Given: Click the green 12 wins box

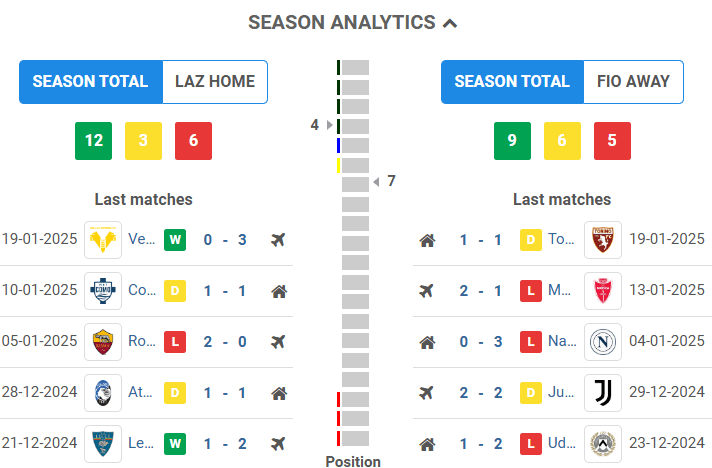Looking at the screenshot, I should tap(93, 141).
